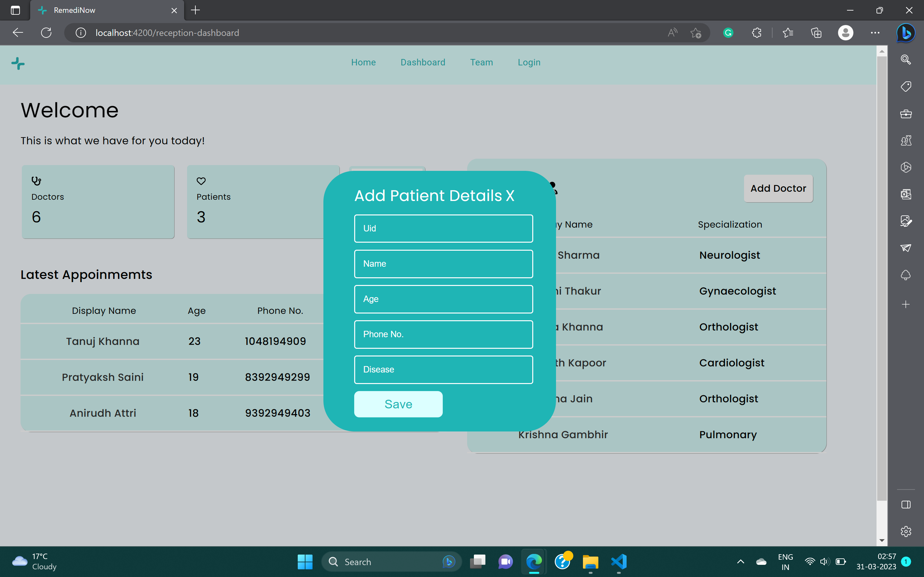Viewport: 924px width, 577px height.
Task: Reload the reception-dashboard page
Action: [x=46, y=33]
